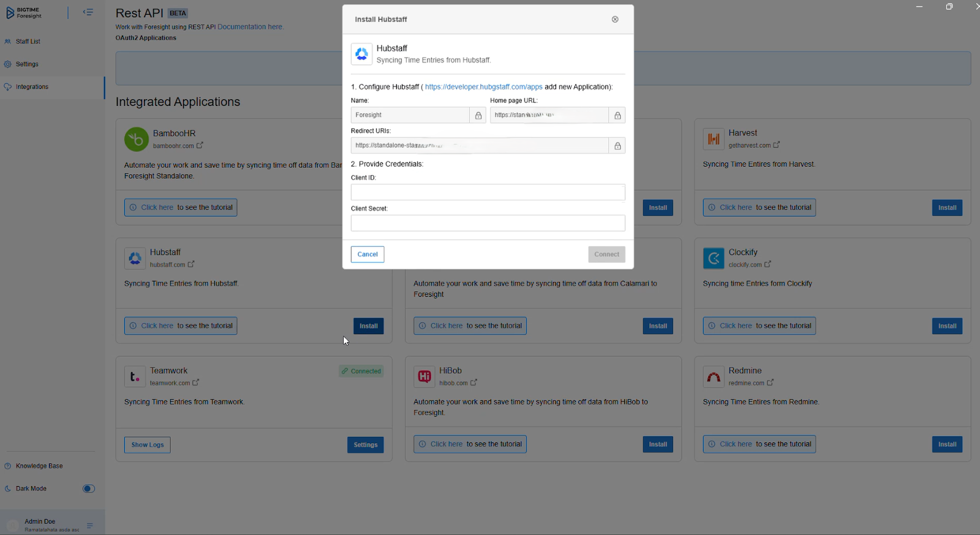Click the Install button right of the dialog

pos(658,208)
